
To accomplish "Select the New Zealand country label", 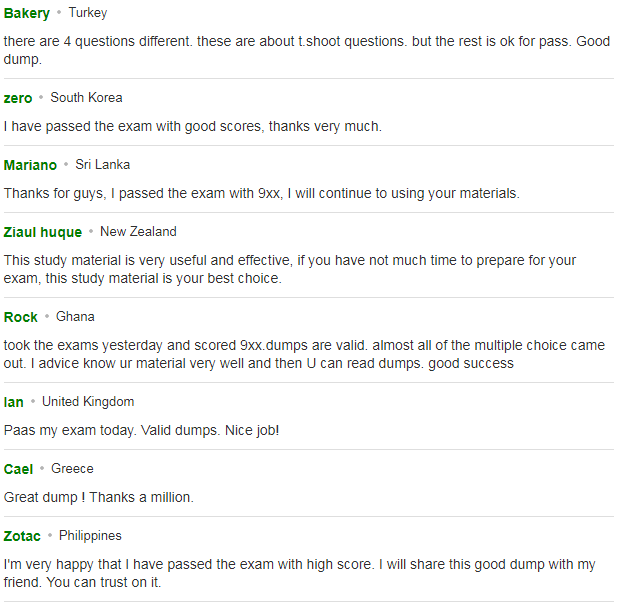I will (138, 231).
